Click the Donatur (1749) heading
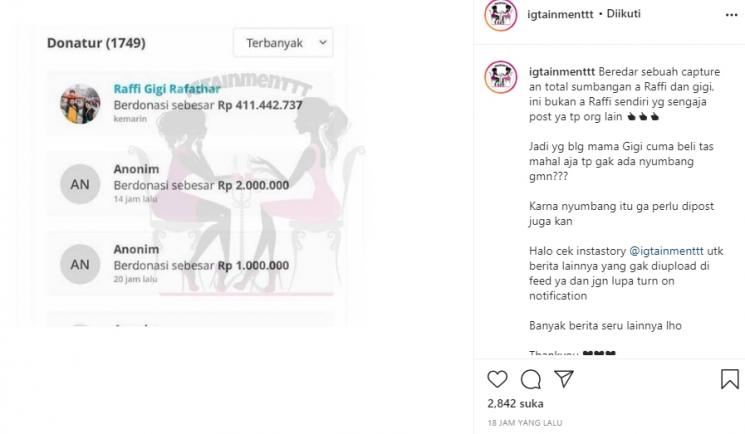Image resolution: width=745 pixels, height=434 pixels. (96, 43)
